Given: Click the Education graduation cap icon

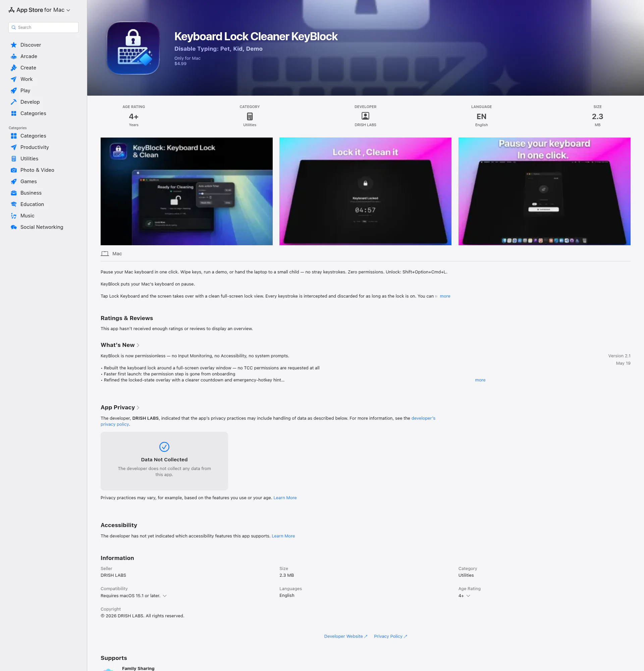Looking at the screenshot, I should tap(14, 204).
